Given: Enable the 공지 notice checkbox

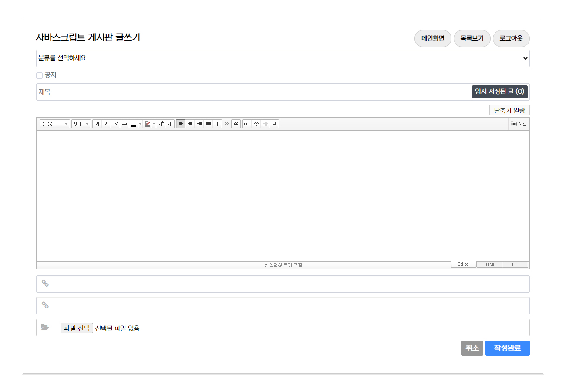Looking at the screenshot, I should tap(40, 75).
